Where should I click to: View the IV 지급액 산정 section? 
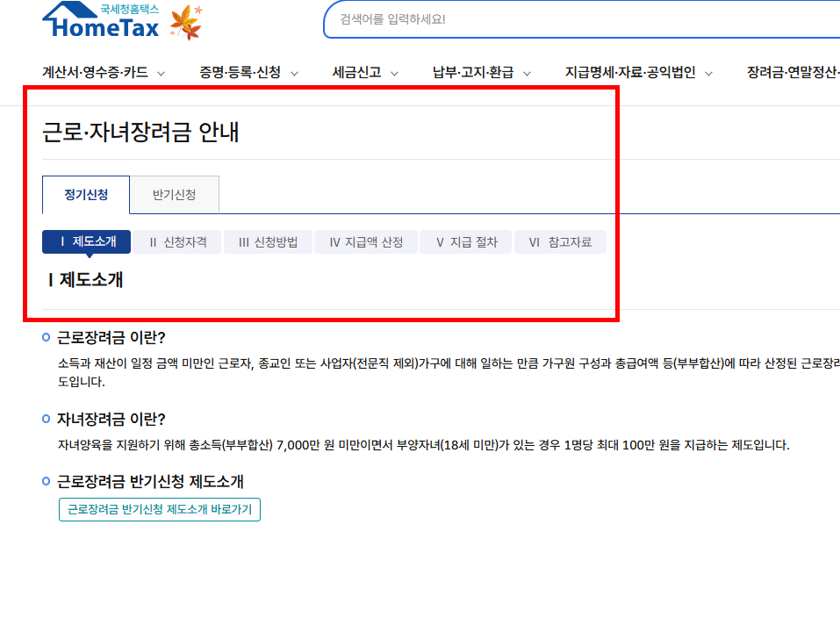365,241
